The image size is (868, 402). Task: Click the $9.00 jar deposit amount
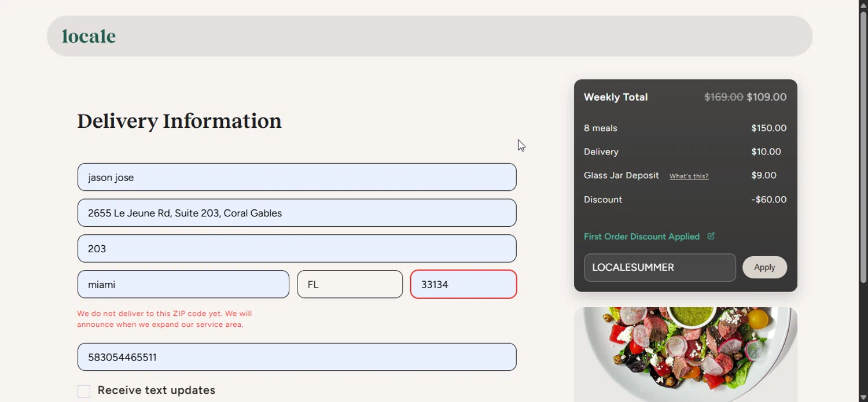764,175
